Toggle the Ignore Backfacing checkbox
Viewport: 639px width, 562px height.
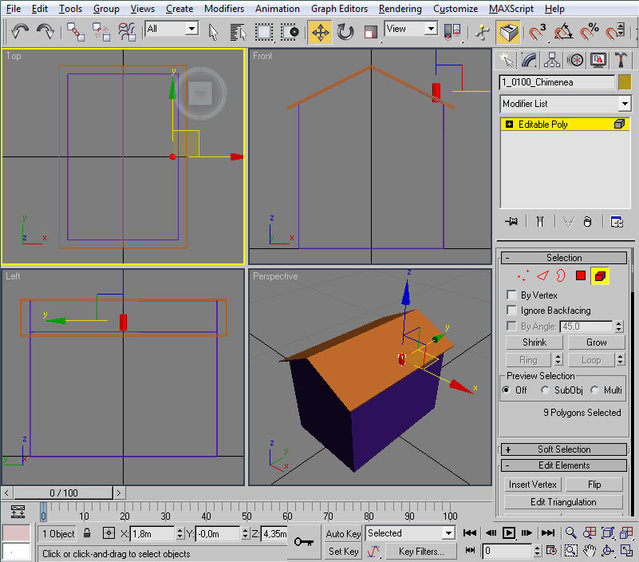[512, 311]
